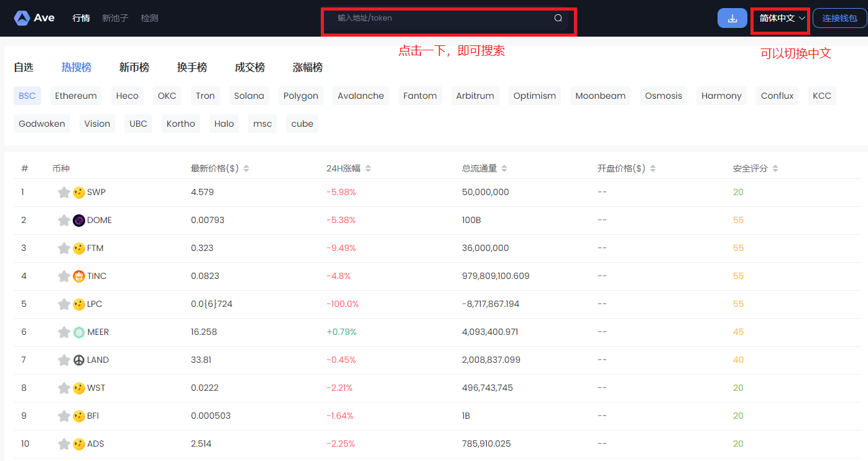
Task: Toggle the favorite star for TINC
Action: (64, 276)
